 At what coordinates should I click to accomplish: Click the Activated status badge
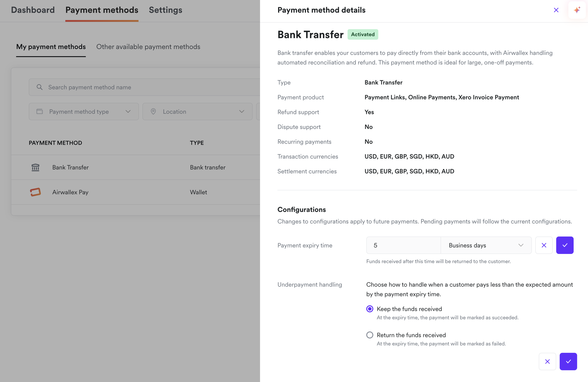click(363, 34)
